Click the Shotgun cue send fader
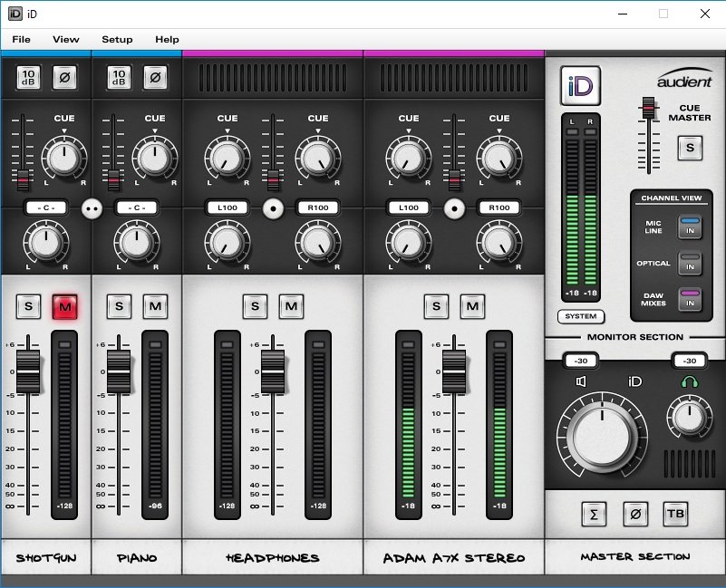The image size is (726, 588). [23, 179]
